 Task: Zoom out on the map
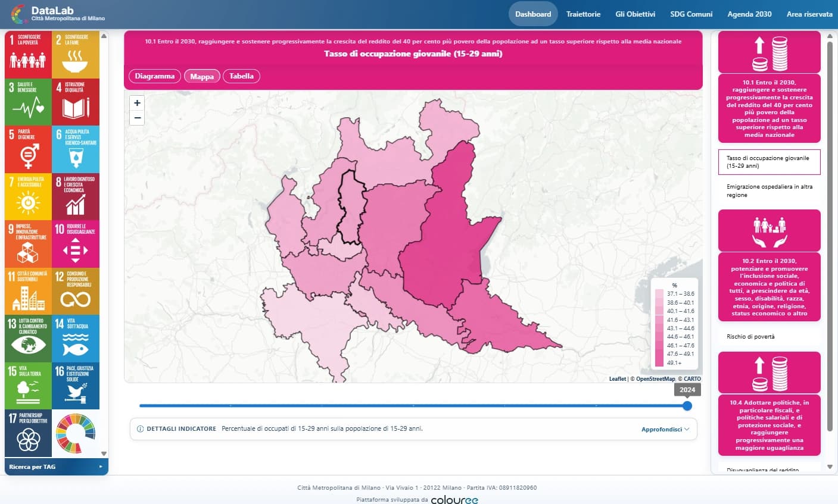click(137, 118)
